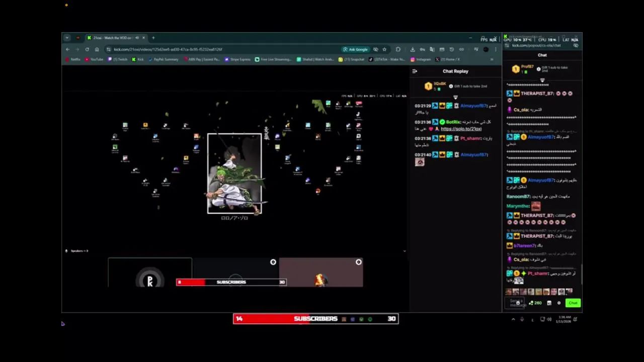
Task: Open RanoomB7 username in popout chat
Action: 518,197
